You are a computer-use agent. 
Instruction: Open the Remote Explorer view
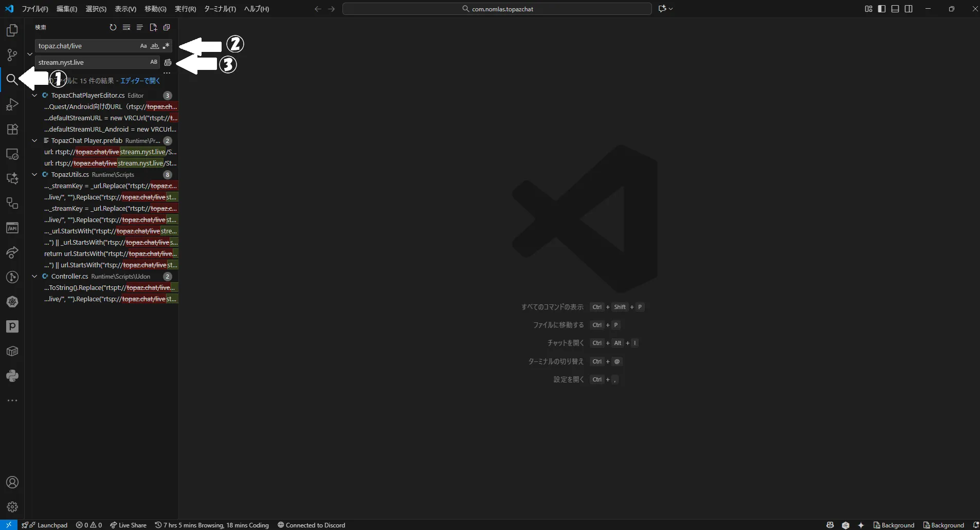[12, 154]
